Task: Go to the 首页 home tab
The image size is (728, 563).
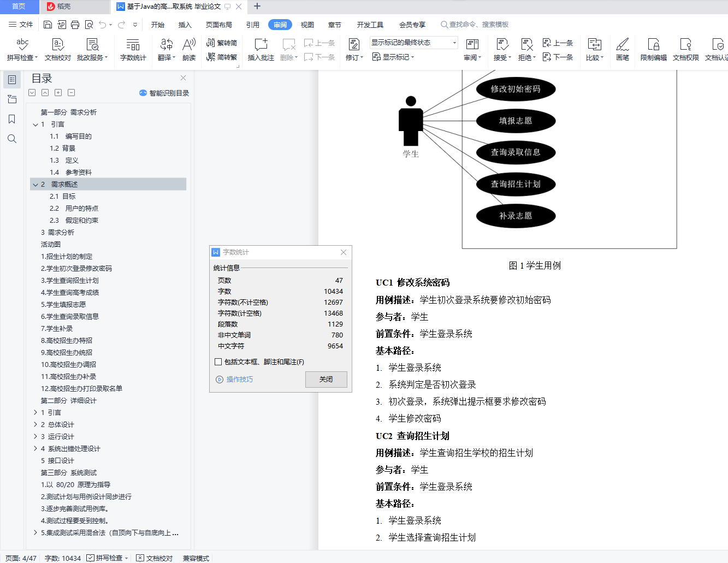Action: tap(19, 7)
